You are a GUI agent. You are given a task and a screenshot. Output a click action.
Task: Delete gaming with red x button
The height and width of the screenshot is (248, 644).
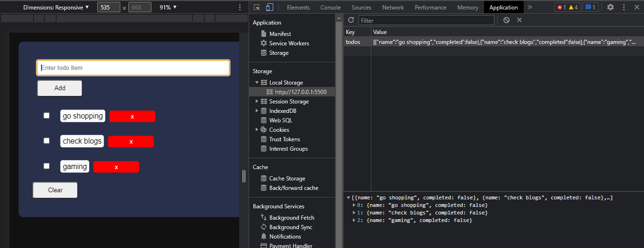117,167
